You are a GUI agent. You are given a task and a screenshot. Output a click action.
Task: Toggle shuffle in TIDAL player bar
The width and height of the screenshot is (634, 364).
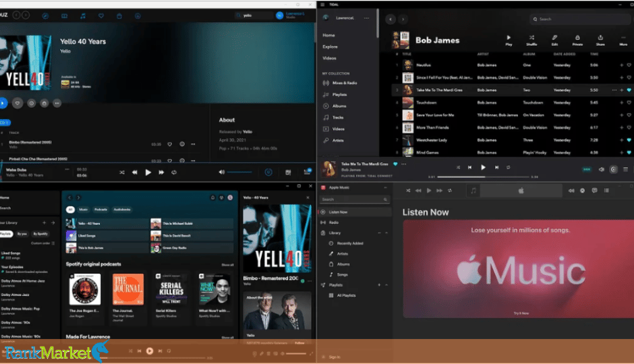[x=458, y=167]
